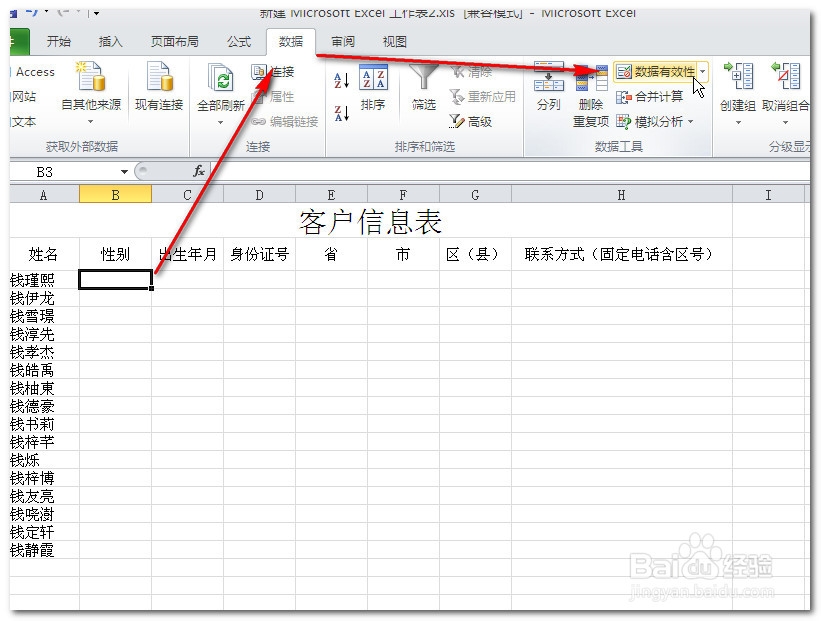821x621 pixels.
Task: Expand the 数据有效性 dropdown arrow
Action: pyautogui.click(x=703, y=72)
